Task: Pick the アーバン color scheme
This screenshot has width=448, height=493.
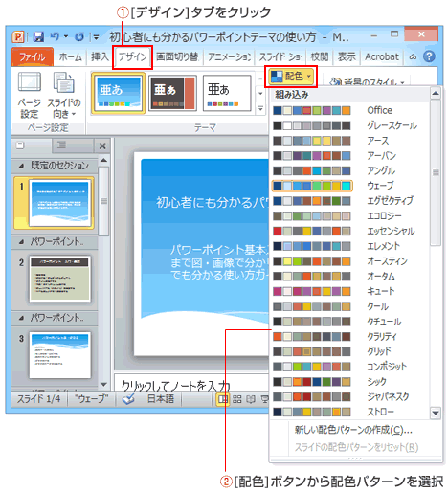Action: [349, 156]
